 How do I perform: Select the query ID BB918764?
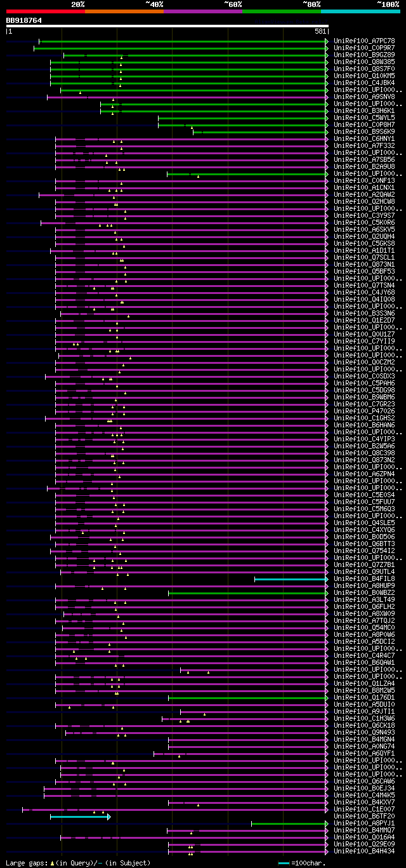coord(24,20)
